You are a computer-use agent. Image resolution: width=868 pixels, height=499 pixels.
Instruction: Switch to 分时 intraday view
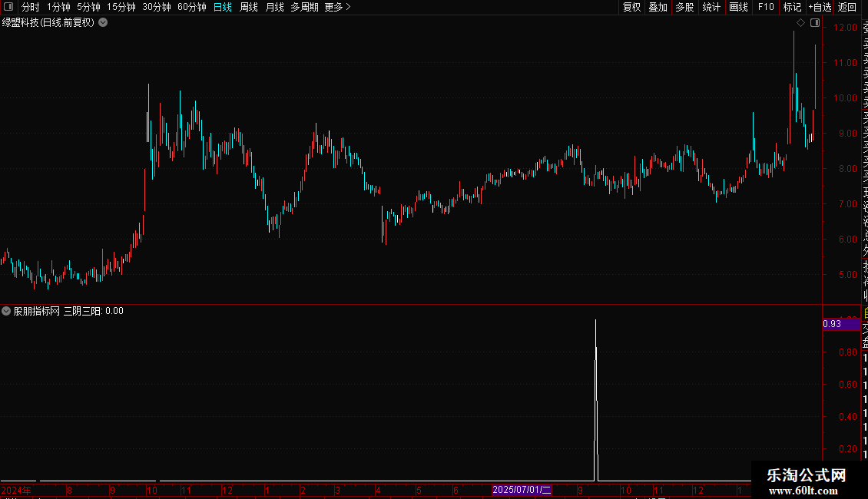(x=31, y=7)
